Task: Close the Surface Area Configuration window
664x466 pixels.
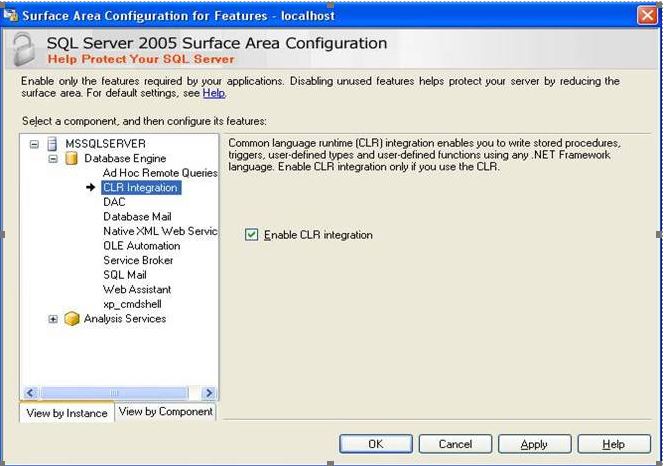Action: click(647, 16)
